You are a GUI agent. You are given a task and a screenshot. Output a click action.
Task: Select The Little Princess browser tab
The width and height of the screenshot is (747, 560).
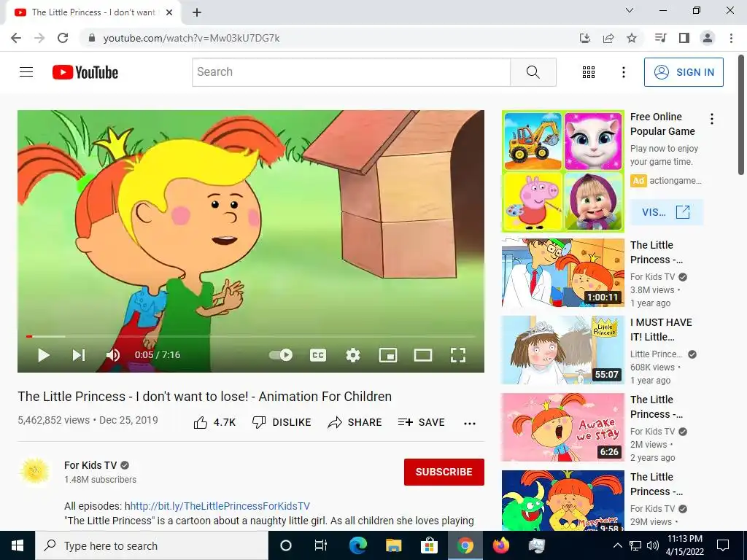(x=93, y=12)
